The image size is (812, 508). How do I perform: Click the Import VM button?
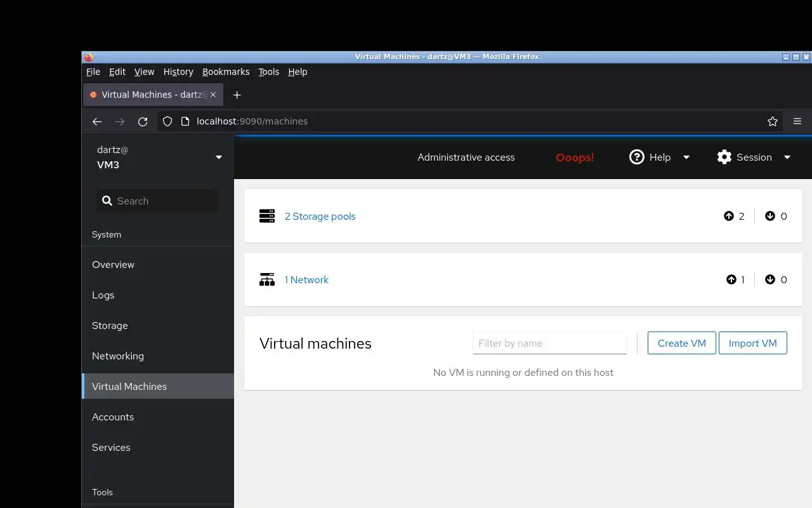(x=753, y=343)
